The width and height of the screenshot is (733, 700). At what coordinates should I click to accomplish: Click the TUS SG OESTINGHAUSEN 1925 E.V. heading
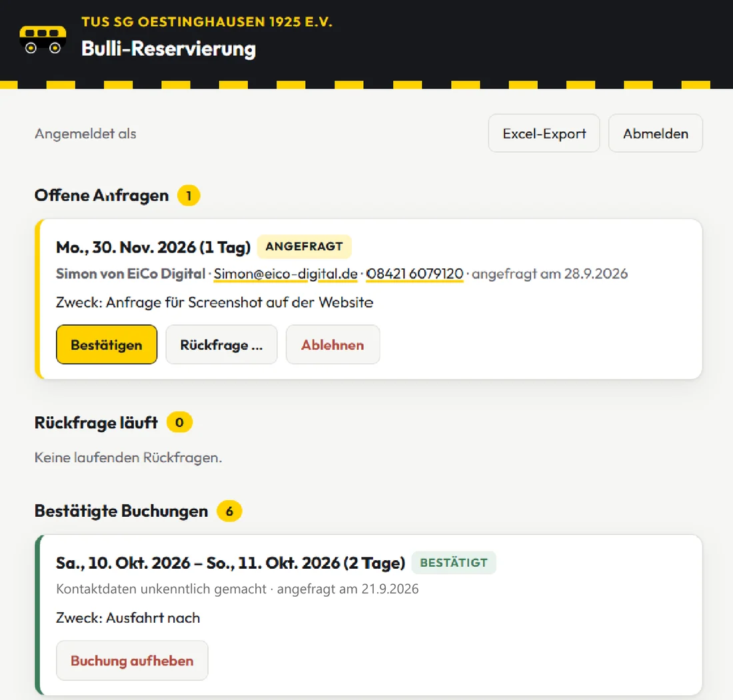point(207,22)
